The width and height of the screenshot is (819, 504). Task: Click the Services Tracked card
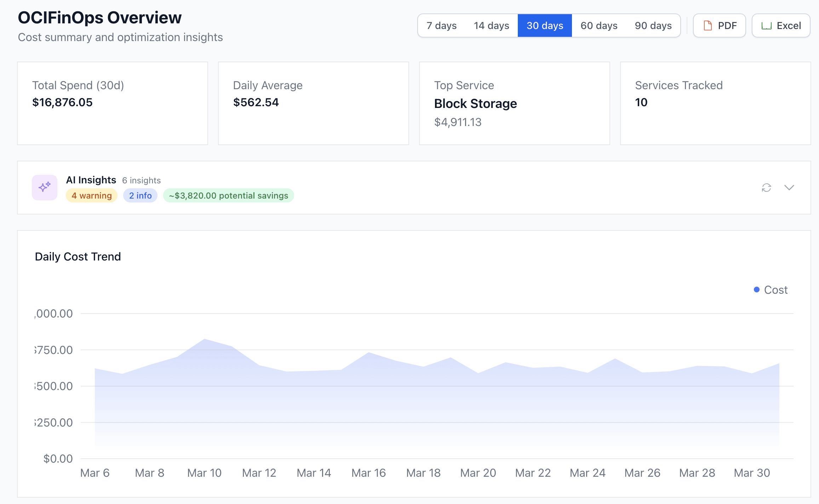(715, 103)
